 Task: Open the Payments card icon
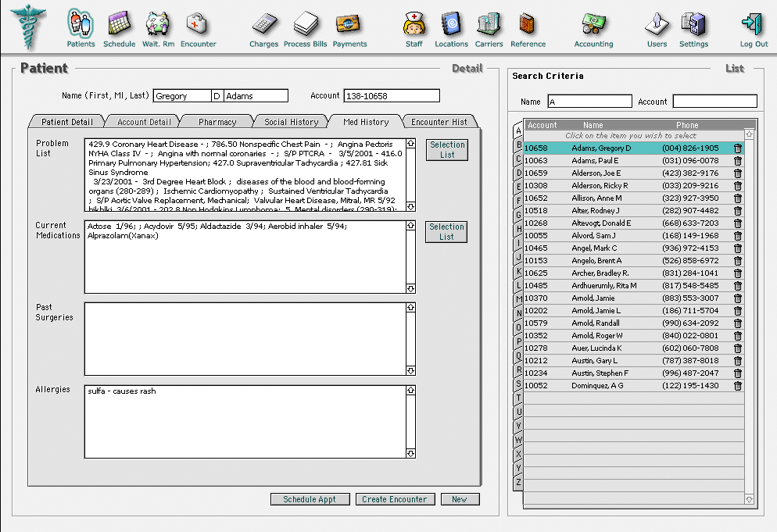pyautogui.click(x=349, y=23)
